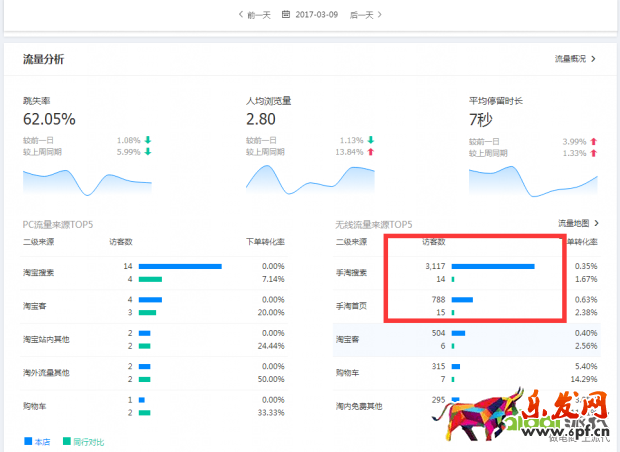Viewport: 620px width, 452px height.
Task: Click the calendar icon beside 2017-03-09
Action: (x=287, y=15)
